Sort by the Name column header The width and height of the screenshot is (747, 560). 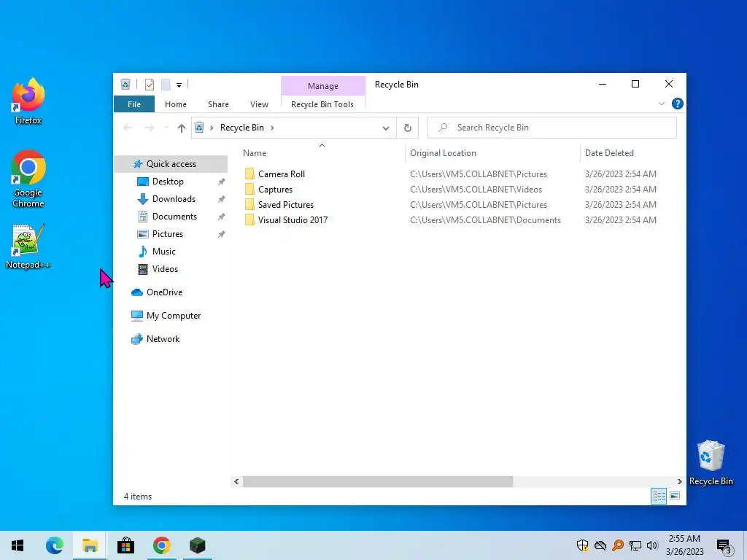coord(255,153)
